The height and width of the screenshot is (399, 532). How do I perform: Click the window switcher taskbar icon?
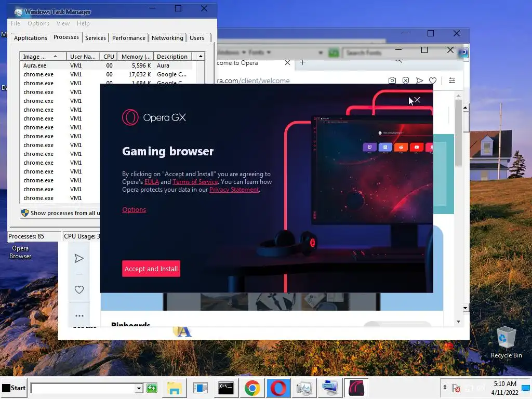click(x=200, y=388)
